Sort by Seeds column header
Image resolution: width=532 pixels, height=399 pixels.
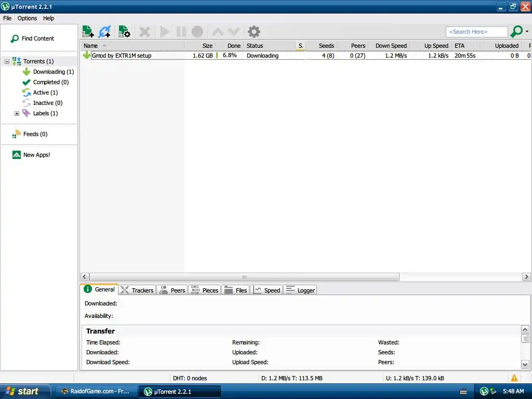coord(322,46)
